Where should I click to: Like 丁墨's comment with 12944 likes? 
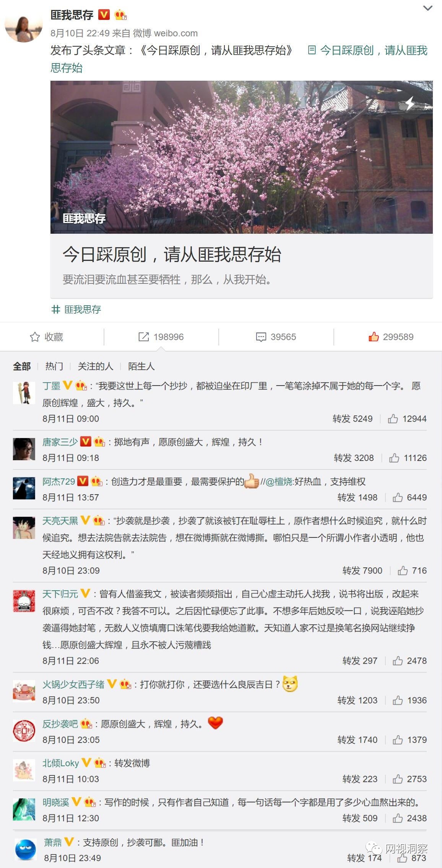393,419
